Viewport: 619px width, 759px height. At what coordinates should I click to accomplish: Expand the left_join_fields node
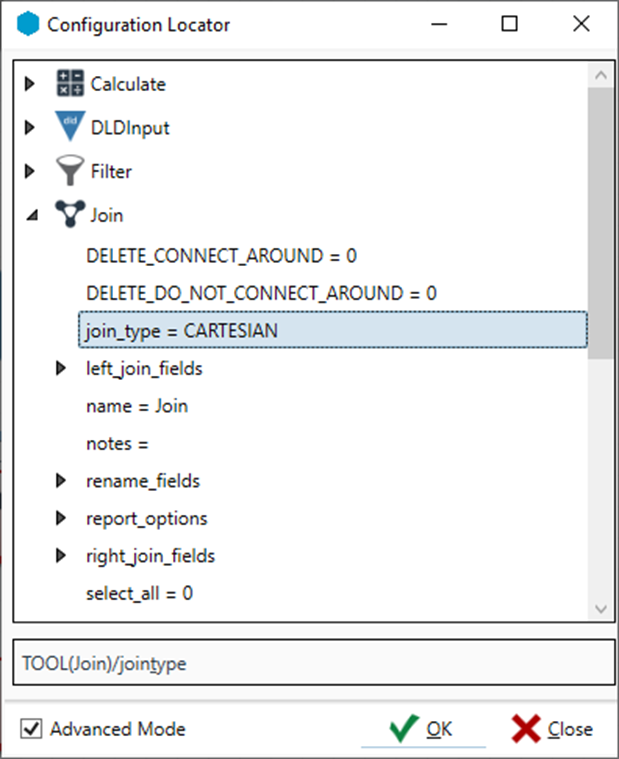pos(62,369)
